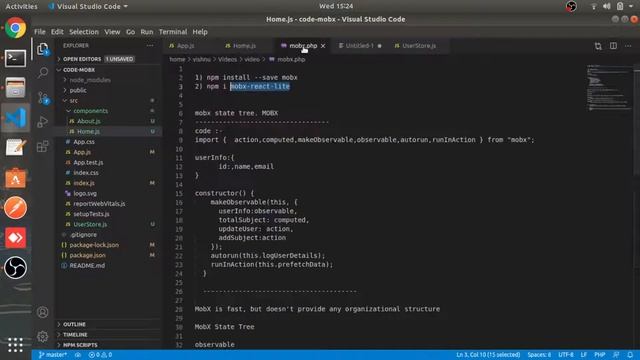The width and height of the screenshot is (640, 360).
Task: Open the Extensions view
Action: point(43,146)
